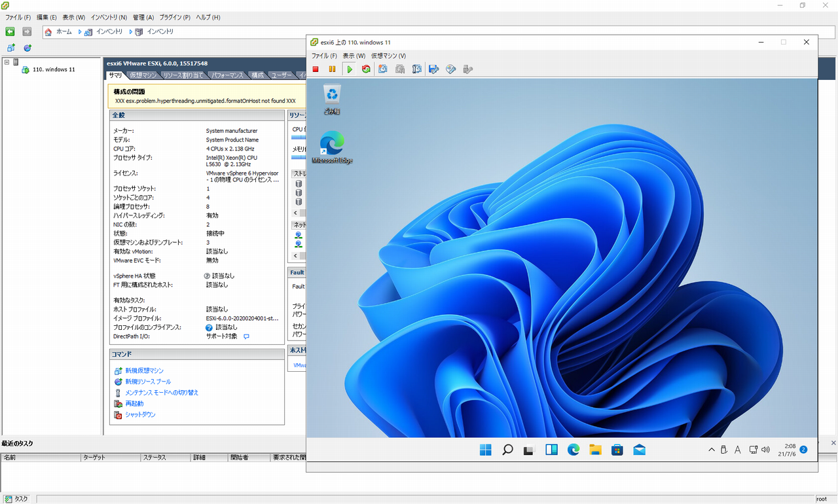Expand the second breadcrumb arrow before インベントリ
This screenshot has height=504, width=838.
(x=131, y=31)
